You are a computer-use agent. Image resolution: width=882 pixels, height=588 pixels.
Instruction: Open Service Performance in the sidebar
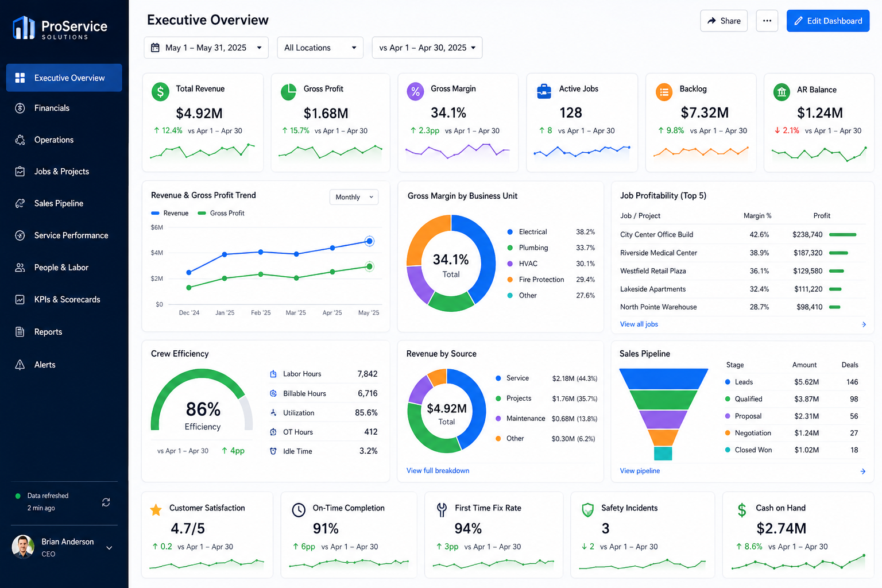(x=64, y=235)
